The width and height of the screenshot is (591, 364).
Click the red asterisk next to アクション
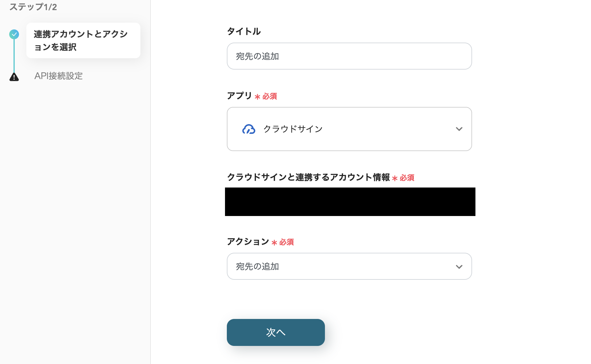point(274,243)
